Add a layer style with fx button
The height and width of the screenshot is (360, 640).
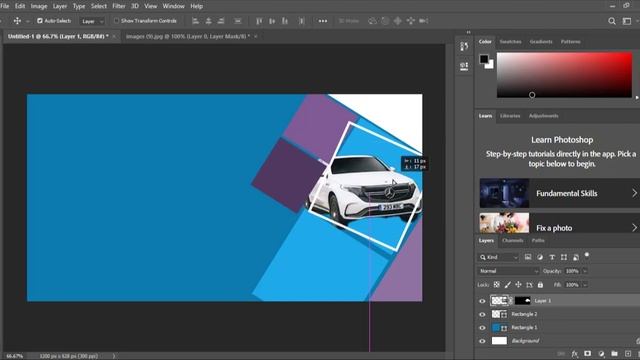[574, 354]
